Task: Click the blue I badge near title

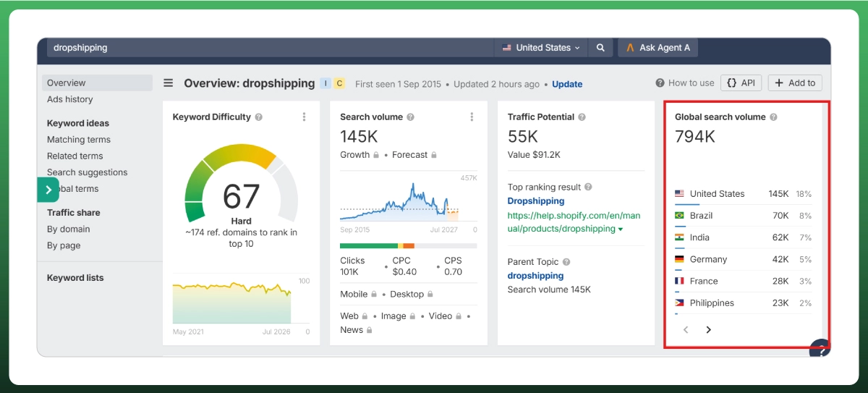Action: click(326, 84)
